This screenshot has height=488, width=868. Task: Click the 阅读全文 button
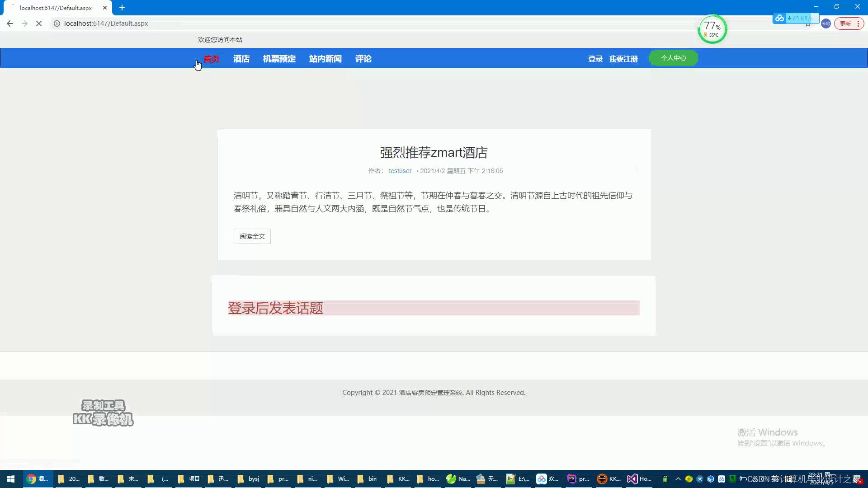(x=252, y=236)
